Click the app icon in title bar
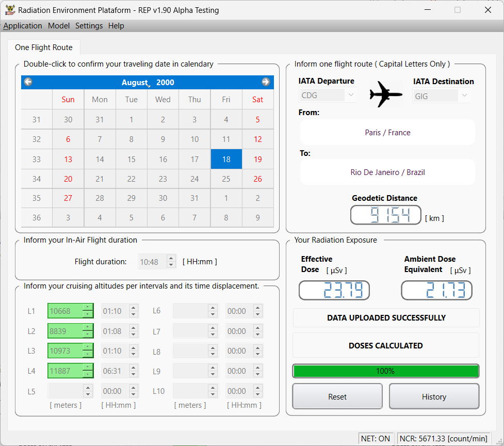The image size is (504, 446). (x=10, y=10)
